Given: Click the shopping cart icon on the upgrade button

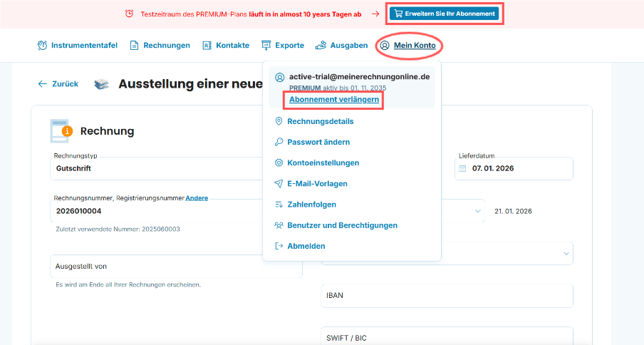Looking at the screenshot, I should (398, 14).
